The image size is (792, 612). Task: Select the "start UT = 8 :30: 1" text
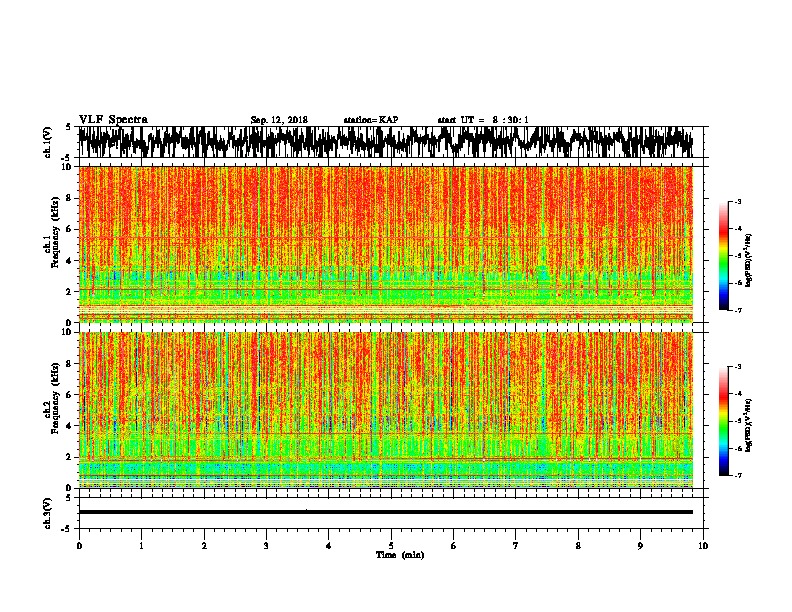point(483,120)
